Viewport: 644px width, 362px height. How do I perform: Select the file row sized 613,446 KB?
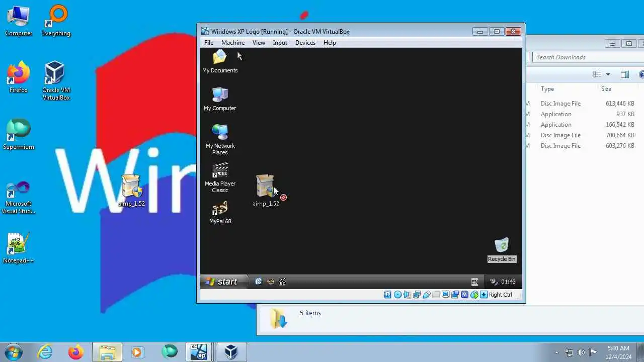pyautogui.click(x=585, y=104)
